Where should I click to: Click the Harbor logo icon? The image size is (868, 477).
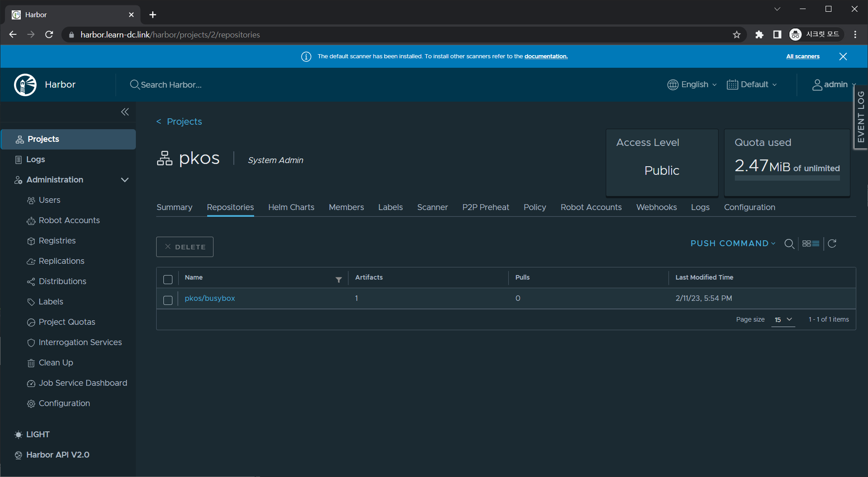click(x=25, y=85)
